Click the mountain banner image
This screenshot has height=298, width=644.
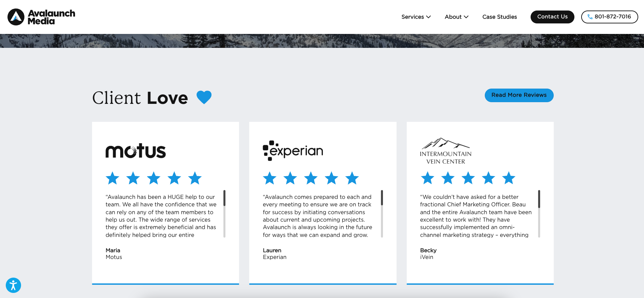(322, 41)
